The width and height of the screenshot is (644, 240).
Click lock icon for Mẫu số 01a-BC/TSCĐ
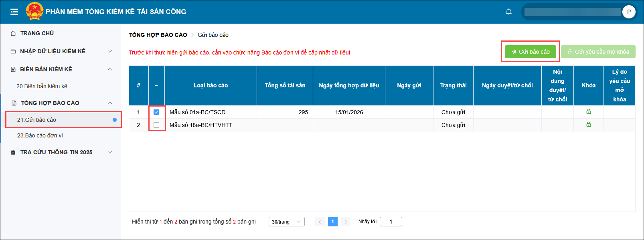(x=588, y=112)
